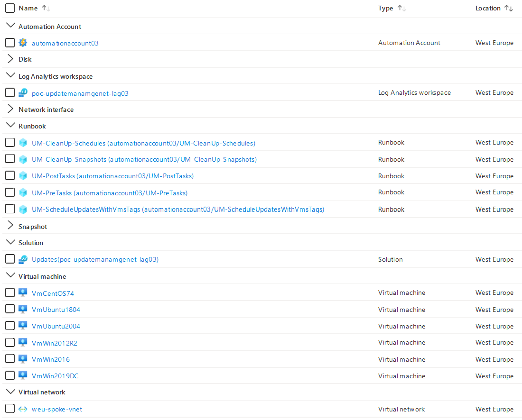The image size is (522, 420).
Task: Click the VmWin2019DC virtual machine icon
Action: point(23,375)
